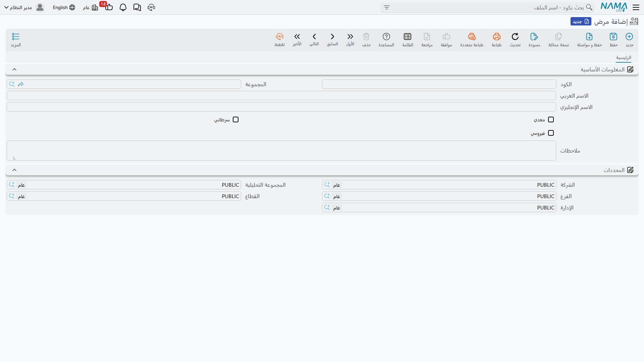Click the الكود input field
This screenshot has width=644, height=362.
pyautogui.click(x=439, y=84)
